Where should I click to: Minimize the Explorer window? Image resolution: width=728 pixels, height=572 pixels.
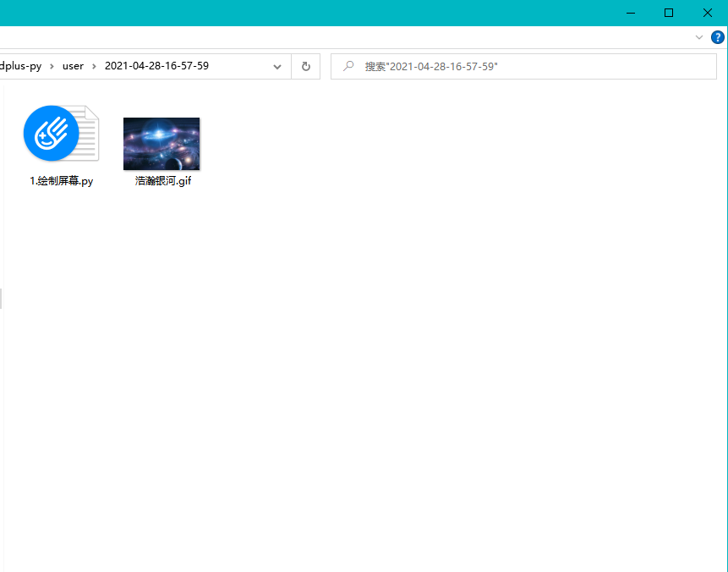click(631, 13)
